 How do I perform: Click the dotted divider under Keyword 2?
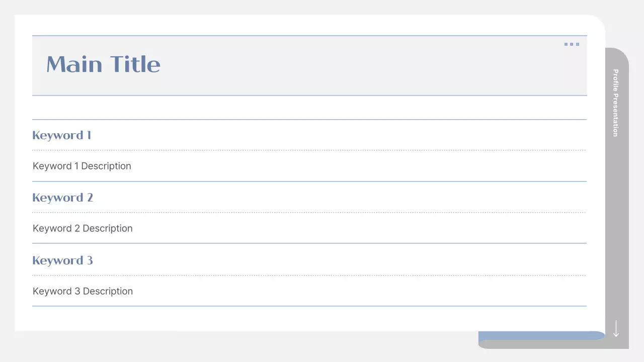pos(309,213)
